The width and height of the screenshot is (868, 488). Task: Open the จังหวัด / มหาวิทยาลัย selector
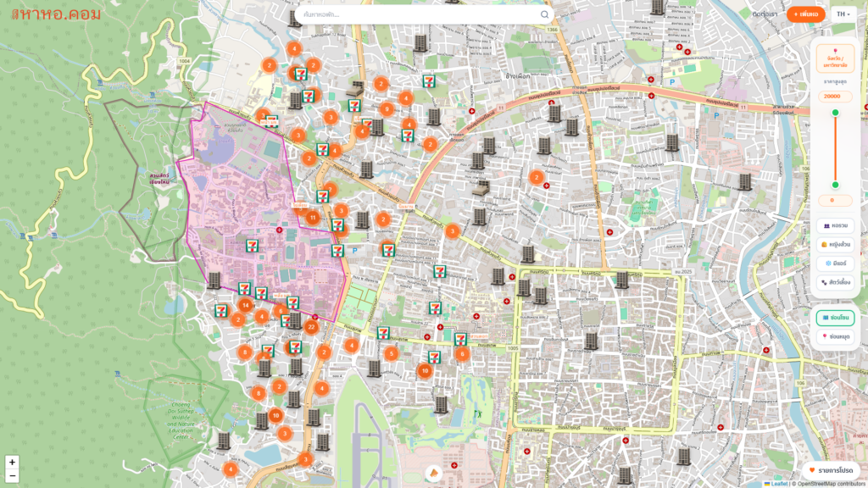click(x=835, y=59)
